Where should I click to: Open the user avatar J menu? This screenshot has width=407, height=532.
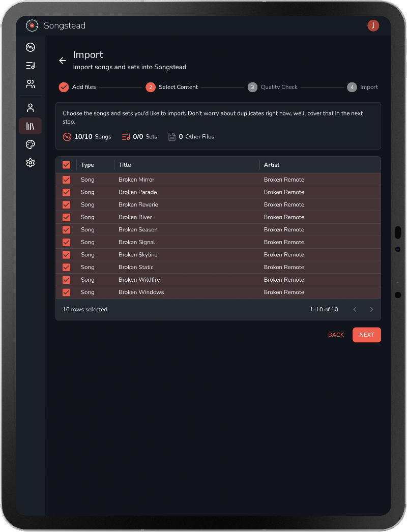(x=373, y=25)
